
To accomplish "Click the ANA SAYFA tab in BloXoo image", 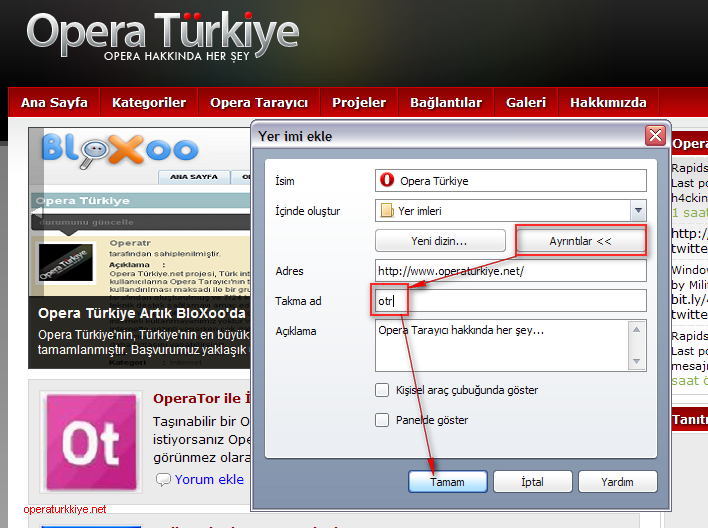I will click(x=194, y=177).
